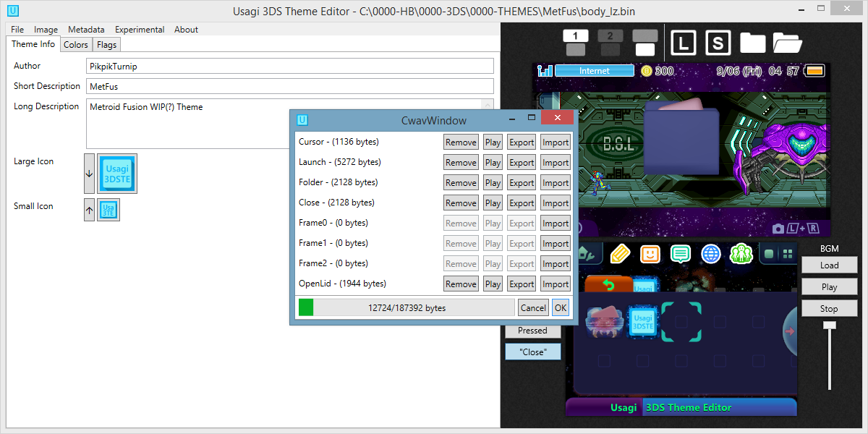Click the closed folder icon in toolbar
Image resolution: width=868 pixels, height=434 pixels.
(752, 43)
